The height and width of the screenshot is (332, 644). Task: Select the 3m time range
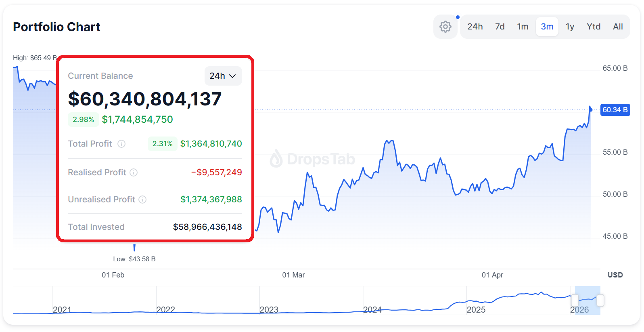click(547, 27)
